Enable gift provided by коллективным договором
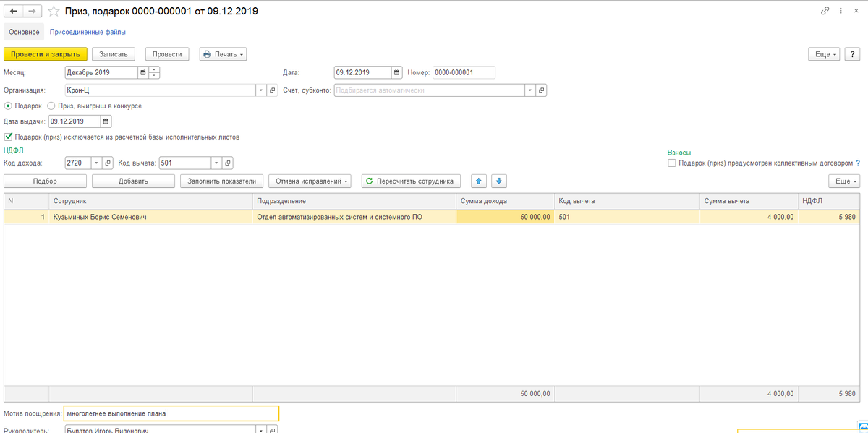The image size is (868, 433). pos(672,163)
